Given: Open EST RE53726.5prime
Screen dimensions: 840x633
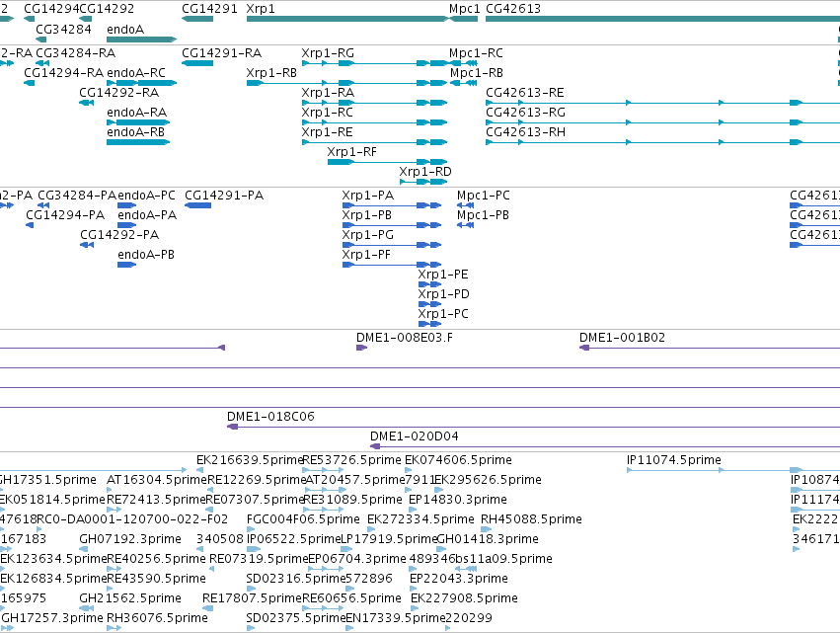Looking at the screenshot, I should coord(352,460).
